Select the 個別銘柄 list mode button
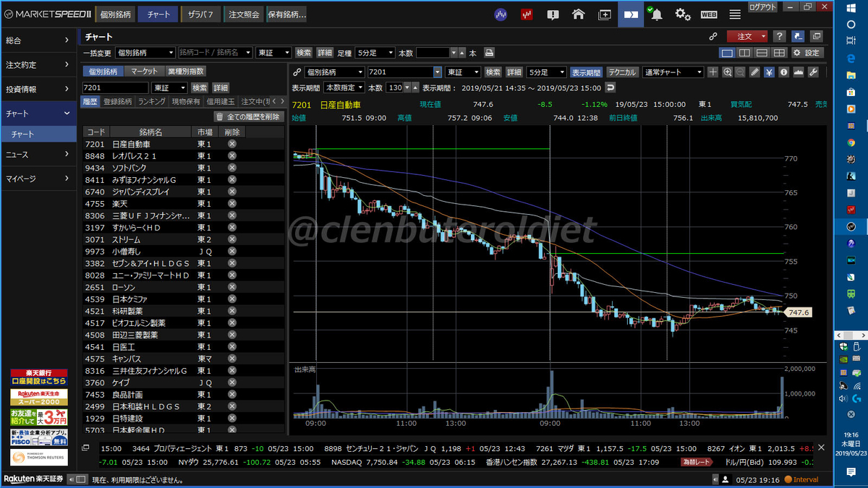The height and width of the screenshot is (488, 868). pos(103,71)
